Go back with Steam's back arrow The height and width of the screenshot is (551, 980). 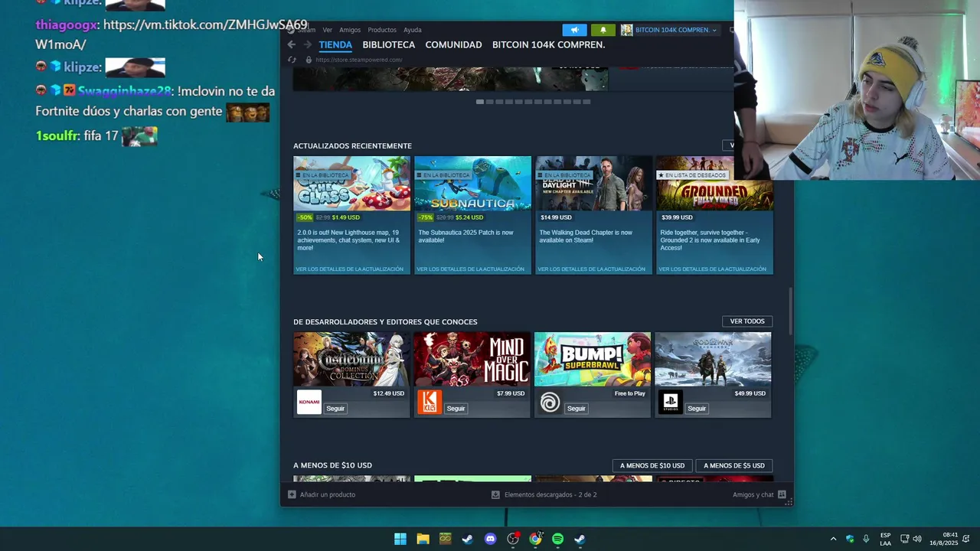[x=291, y=44]
